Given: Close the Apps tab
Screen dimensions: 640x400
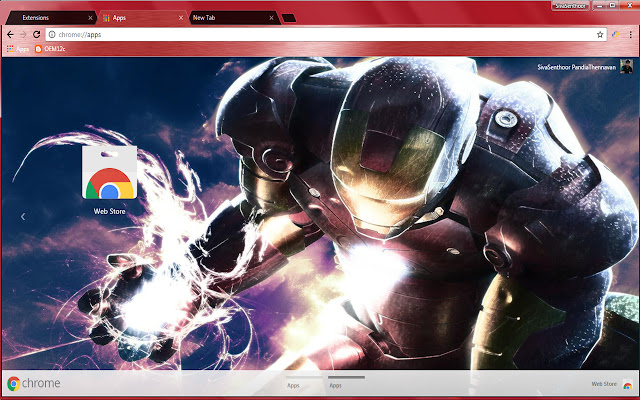Looking at the screenshot, I should [181, 18].
